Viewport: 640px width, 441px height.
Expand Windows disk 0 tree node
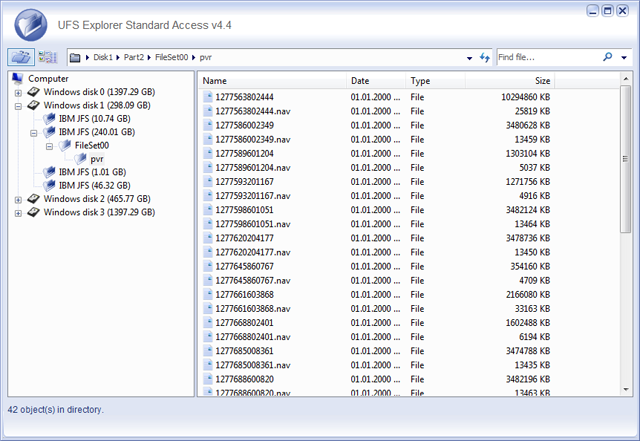tap(18, 93)
